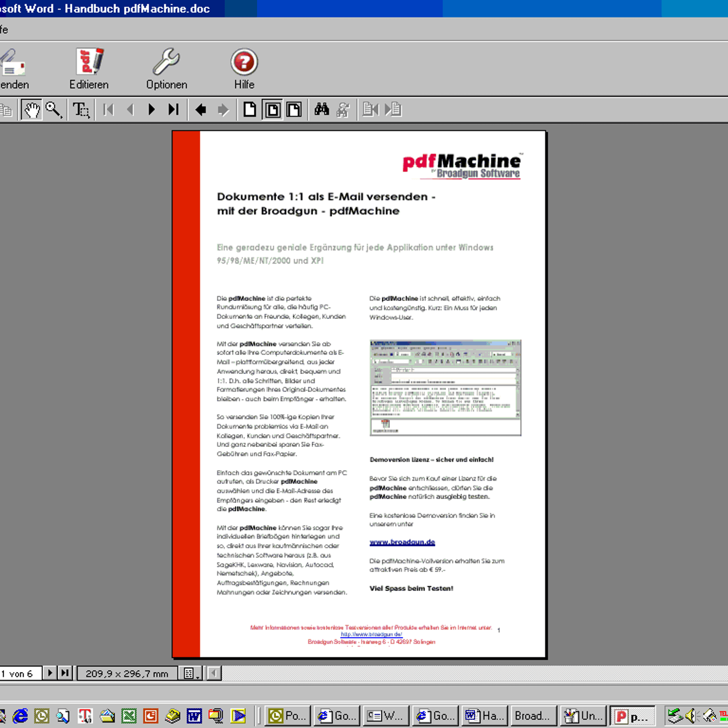Click 'Demoversion Lizenz – sicher und einfach!' text
This screenshot has width=728, height=728.
click(432, 460)
